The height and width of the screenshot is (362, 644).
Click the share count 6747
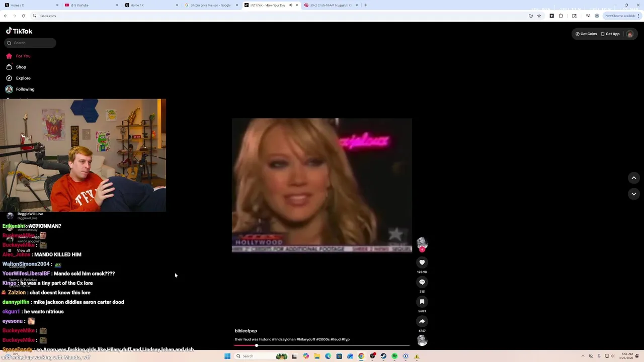tap(422, 331)
